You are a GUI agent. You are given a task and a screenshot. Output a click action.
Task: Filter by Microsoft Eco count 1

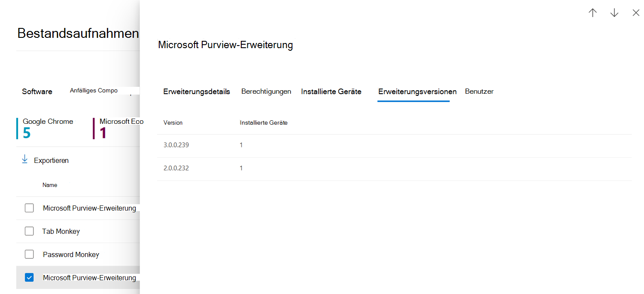[x=118, y=128]
